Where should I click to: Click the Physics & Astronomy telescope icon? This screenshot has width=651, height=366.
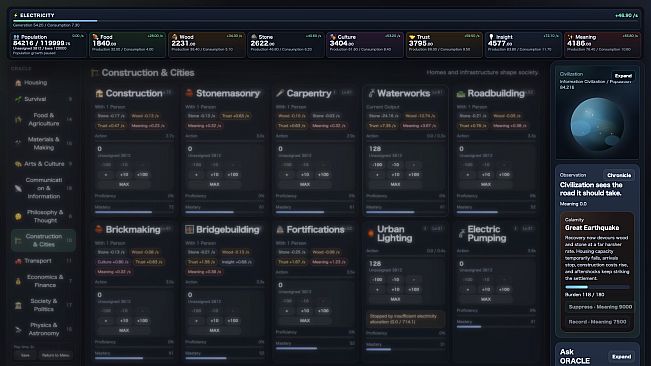[18, 329]
